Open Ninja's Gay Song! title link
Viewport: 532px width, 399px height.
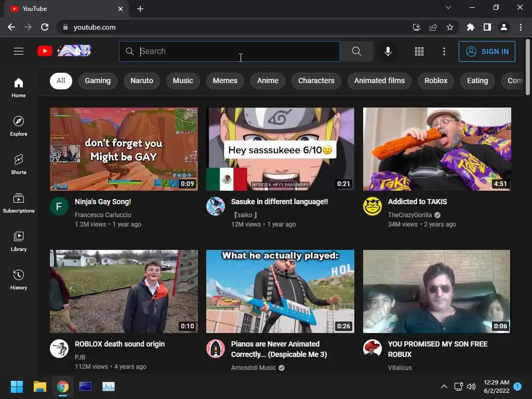tap(103, 202)
